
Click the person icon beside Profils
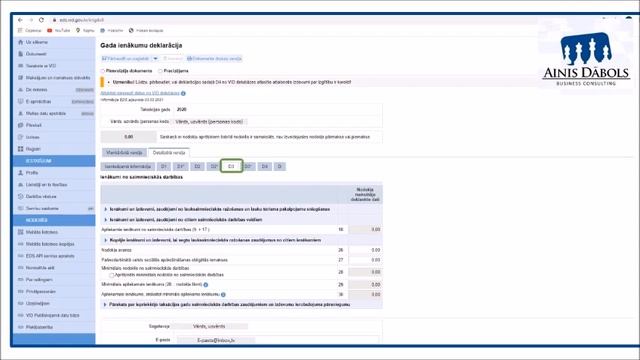(20, 173)
